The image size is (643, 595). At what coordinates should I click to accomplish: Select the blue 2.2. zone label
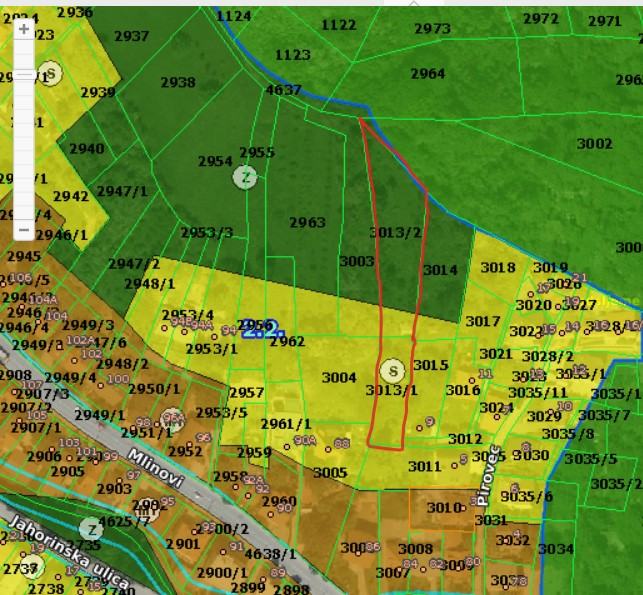[263, 329]
